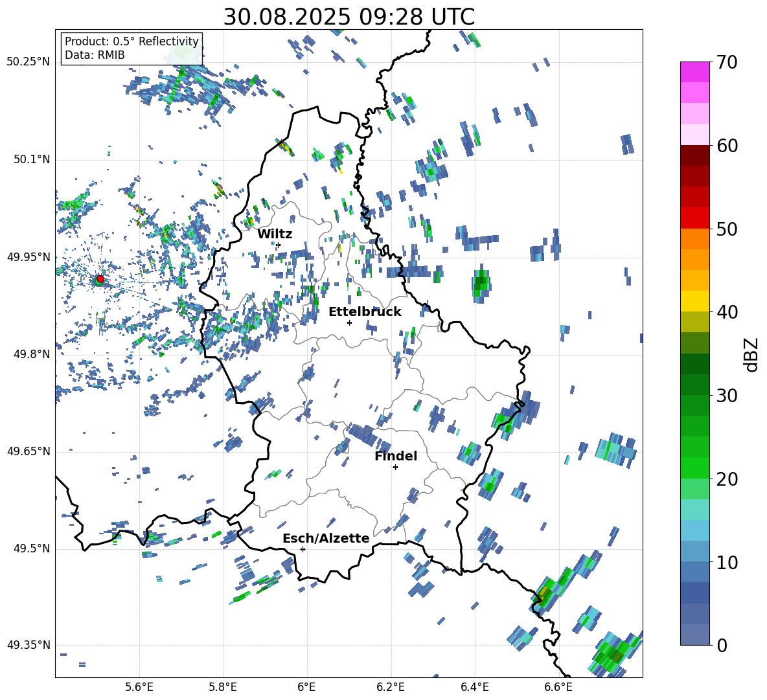The width and height of the screenshot is (767, 700).
Task: Click the 6.4°E longitude tick label
Action: tap(474, 687)
